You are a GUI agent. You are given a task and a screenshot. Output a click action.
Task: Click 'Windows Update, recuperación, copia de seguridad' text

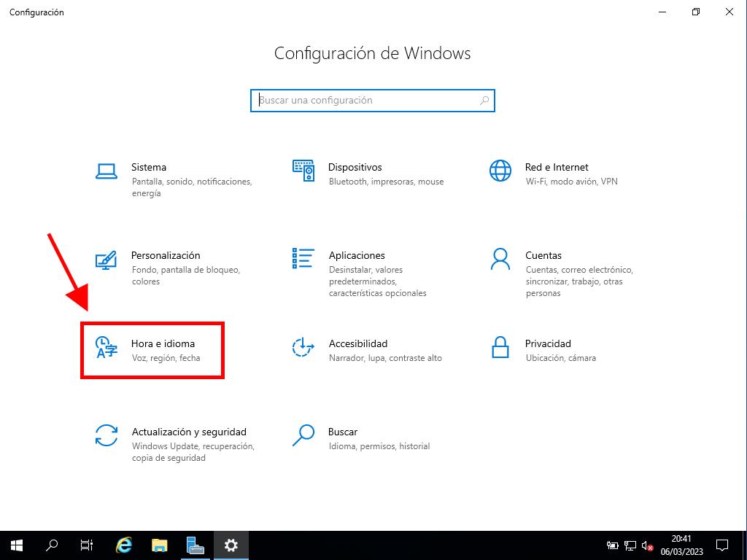(x=193, y=452)
